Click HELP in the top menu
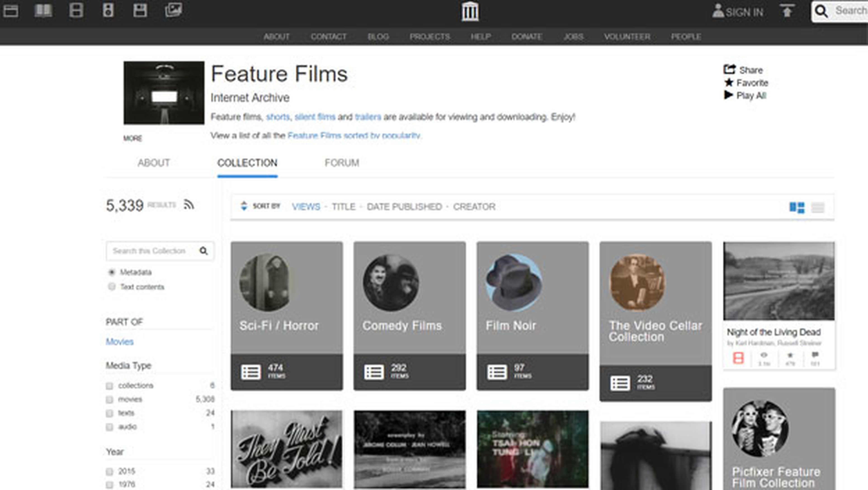This screenshot has height=490, width=868. tap(481, 36)
